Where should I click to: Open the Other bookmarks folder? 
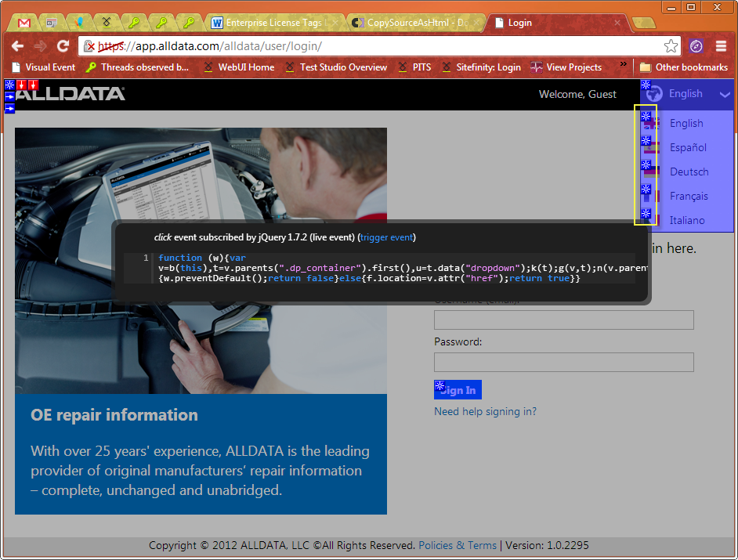point(684,67)
